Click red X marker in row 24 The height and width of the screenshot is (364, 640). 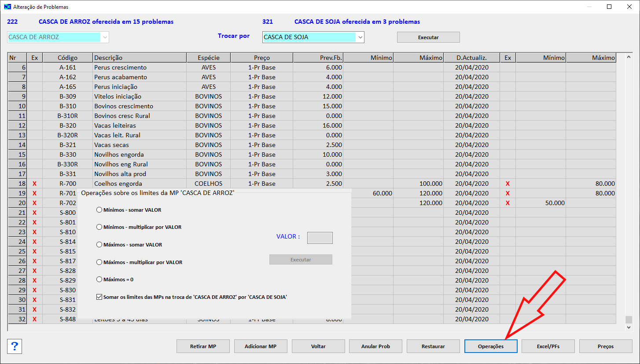(34, 242)
